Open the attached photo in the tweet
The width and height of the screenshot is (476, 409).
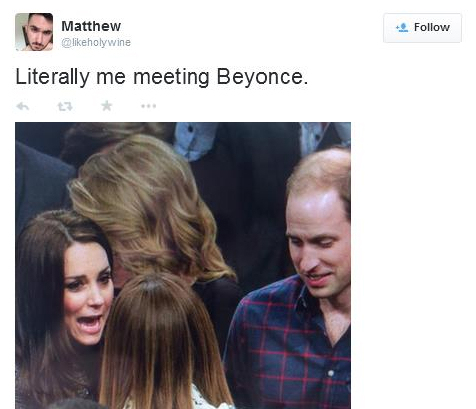[183, 265]
